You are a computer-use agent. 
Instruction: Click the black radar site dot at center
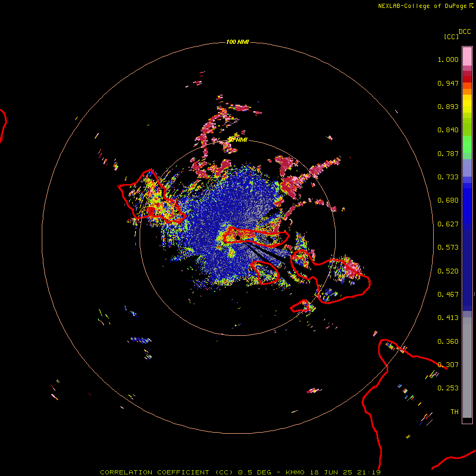238,237
